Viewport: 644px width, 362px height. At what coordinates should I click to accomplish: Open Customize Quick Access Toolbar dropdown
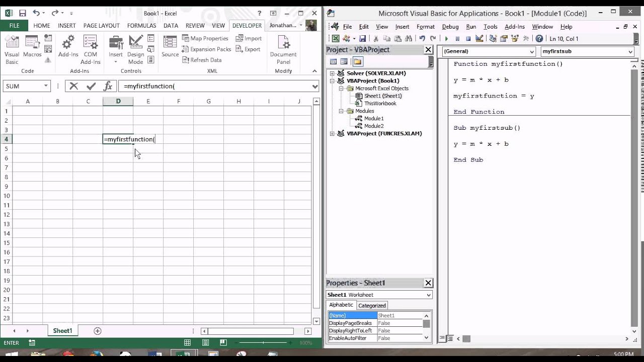[x=71, y=14]
